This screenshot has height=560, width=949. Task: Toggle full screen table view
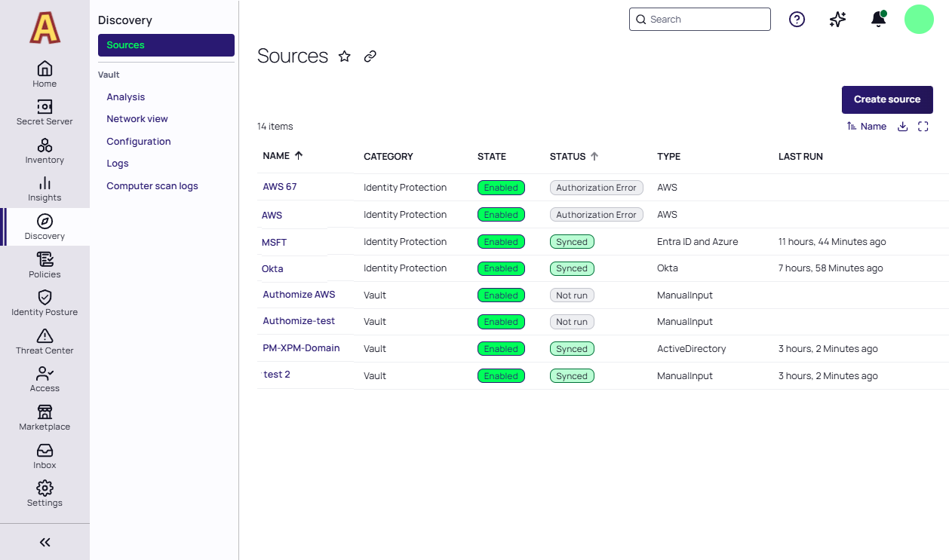coord(923,127)
